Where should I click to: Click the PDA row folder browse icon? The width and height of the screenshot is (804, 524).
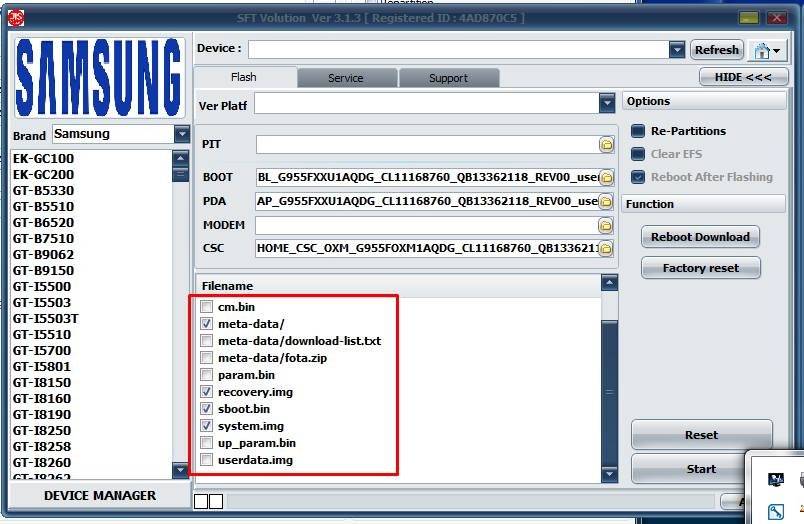(x=606, y=201)
